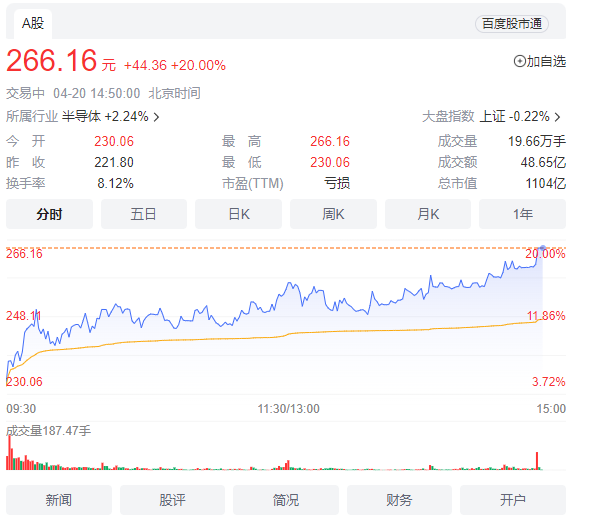This screenshot has width=605, height=524.
Task: Open the 周K chart tab
Action: tap(333, 214)
